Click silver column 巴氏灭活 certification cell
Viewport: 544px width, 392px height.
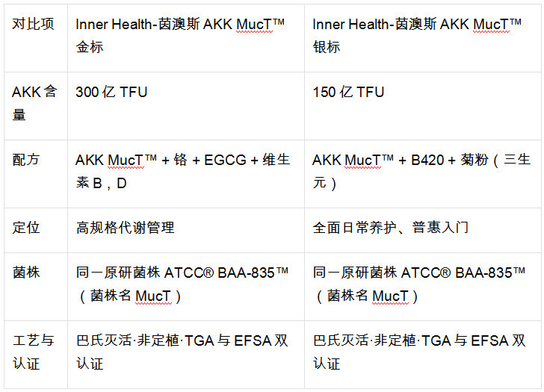coord(423,355)
